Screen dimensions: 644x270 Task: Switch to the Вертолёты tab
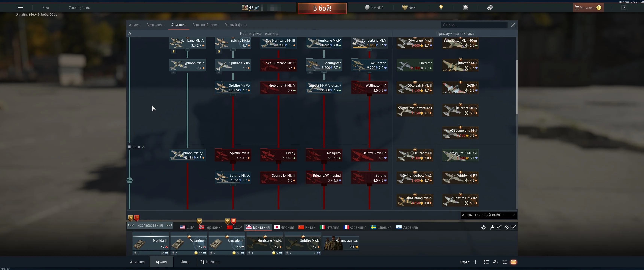[x=156, y=25]
